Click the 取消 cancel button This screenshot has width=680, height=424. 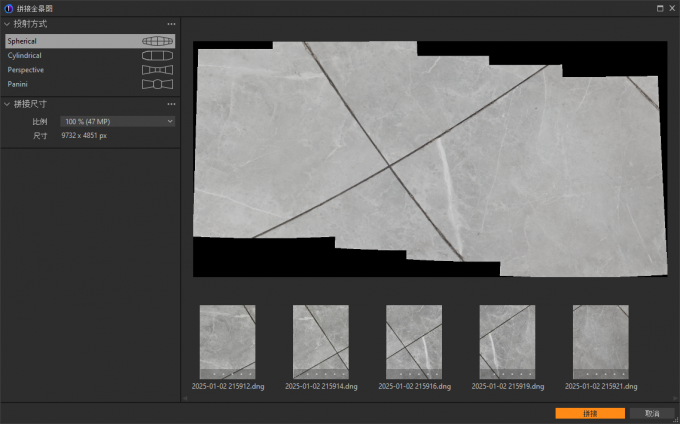tap(652, 414)
